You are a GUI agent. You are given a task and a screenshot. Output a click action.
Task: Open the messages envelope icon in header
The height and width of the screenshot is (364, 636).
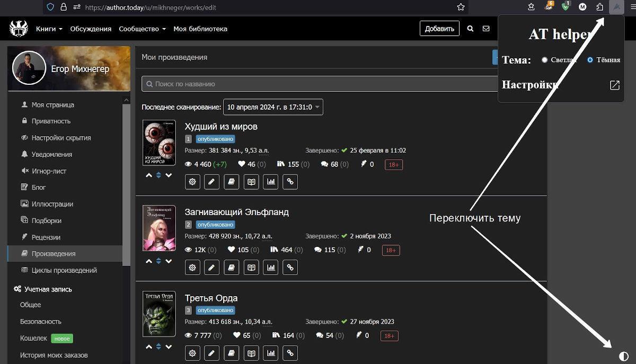coord(486,29)
